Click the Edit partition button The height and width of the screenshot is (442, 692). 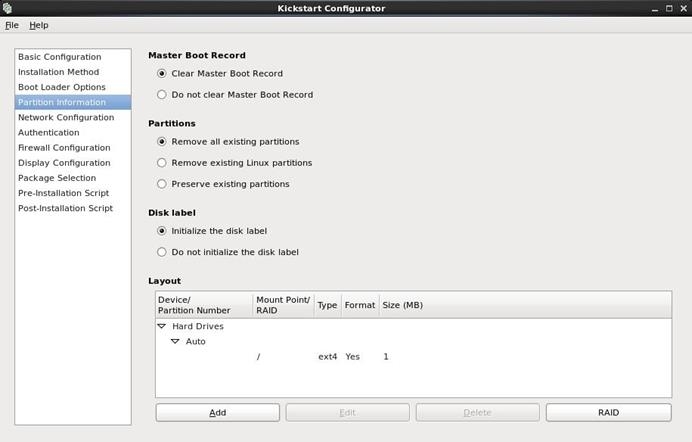[347, 412]
